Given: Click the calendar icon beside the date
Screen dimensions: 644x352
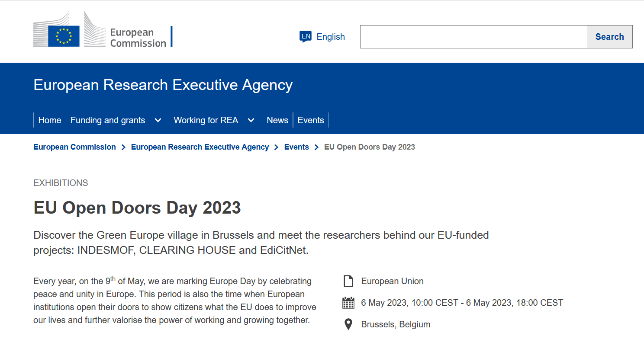Looking at the screenshot, I should pyautogui.click(x=348, y=303).
